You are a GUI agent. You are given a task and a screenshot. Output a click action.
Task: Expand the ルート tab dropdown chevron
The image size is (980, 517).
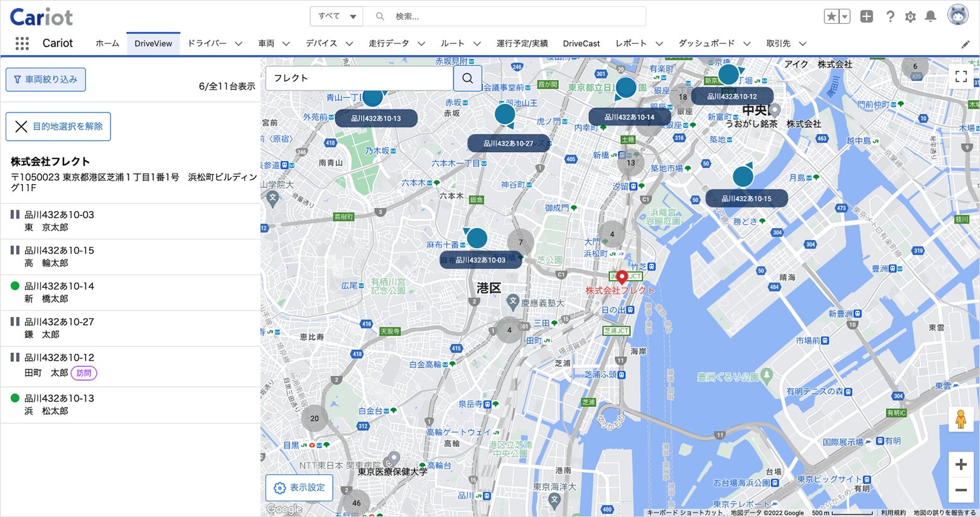point(477,44)
